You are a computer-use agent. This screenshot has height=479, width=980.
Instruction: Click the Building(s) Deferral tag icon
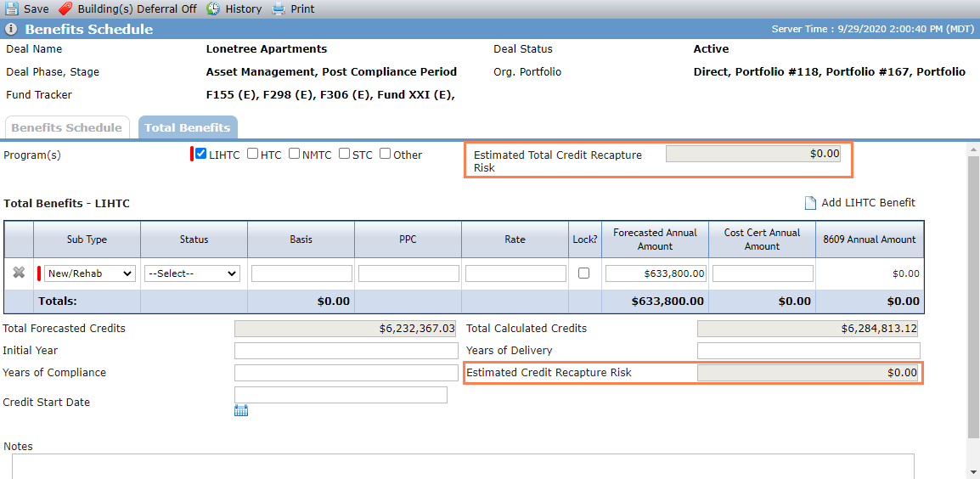(65, 8)
